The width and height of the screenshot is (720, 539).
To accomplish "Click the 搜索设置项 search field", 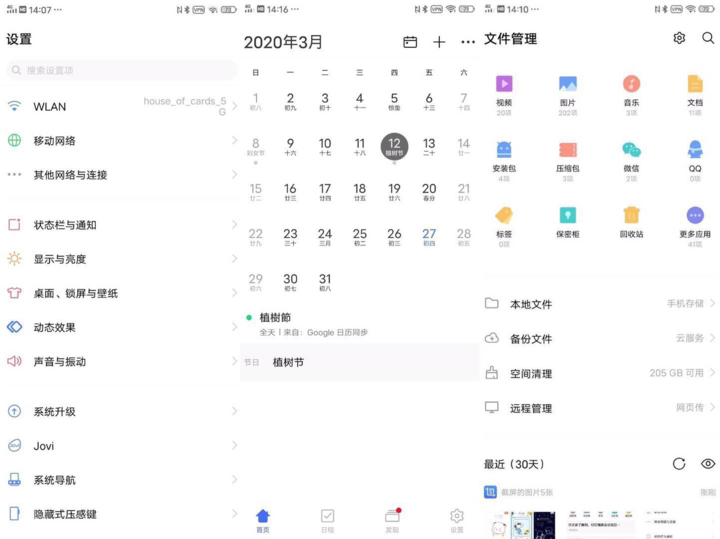I will [x=122, y=70].
